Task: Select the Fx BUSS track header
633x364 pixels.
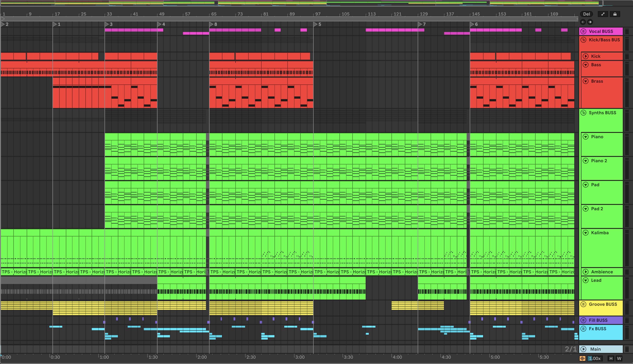Action: [597, 329]
